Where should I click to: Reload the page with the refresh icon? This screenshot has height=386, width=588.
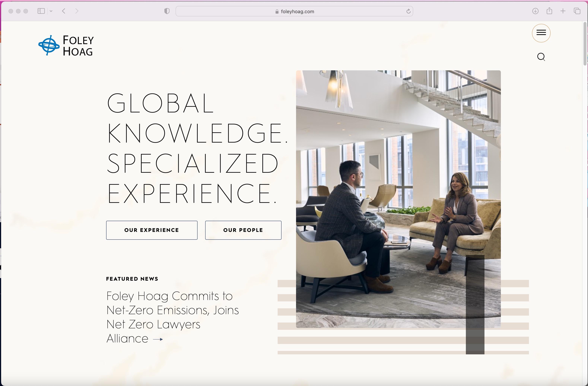click(408, 11)
